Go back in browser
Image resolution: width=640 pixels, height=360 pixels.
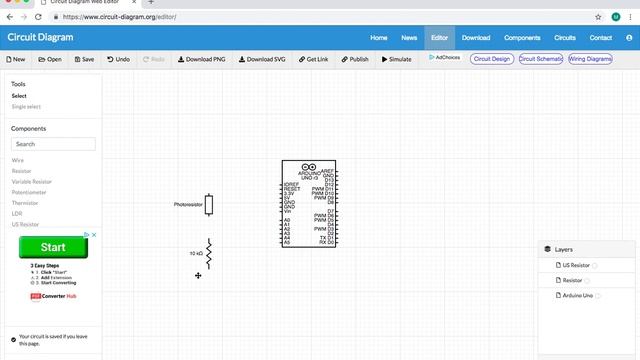(x=10, y=17)
